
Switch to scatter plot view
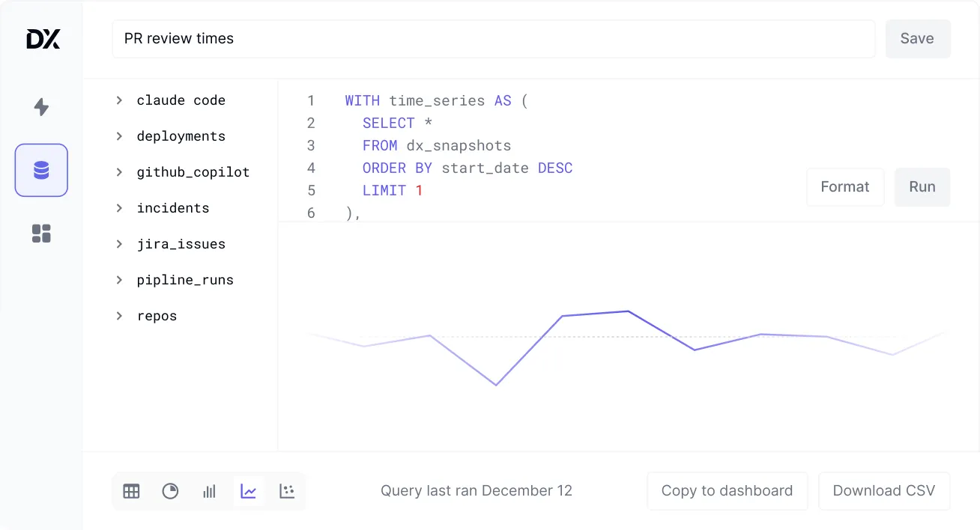click(287, 491)
